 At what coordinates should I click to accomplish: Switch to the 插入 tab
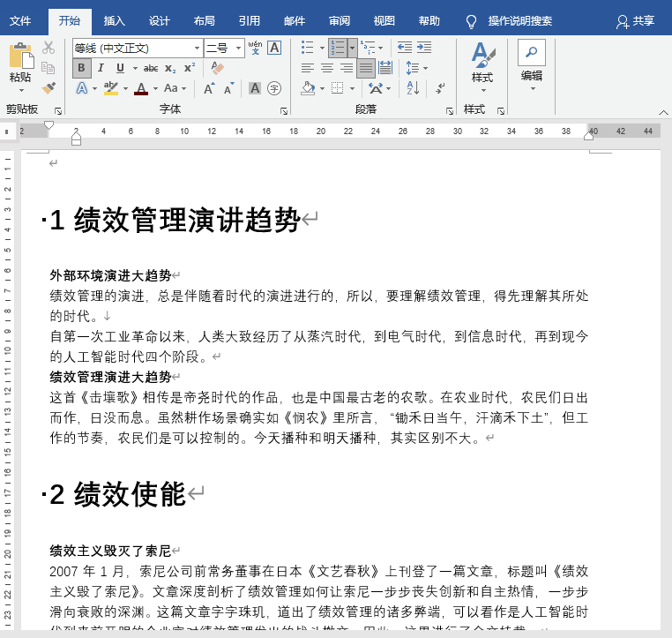[115, 20]
